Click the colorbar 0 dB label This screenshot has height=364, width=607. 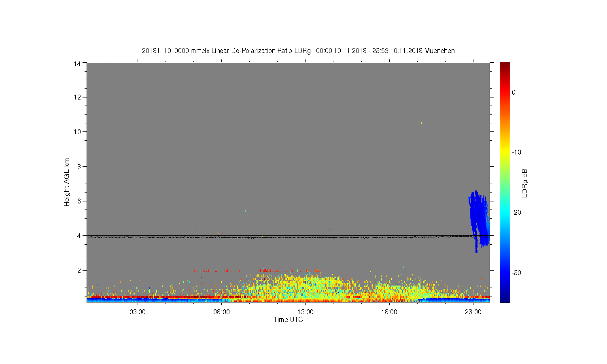click(x=514, y=92)
